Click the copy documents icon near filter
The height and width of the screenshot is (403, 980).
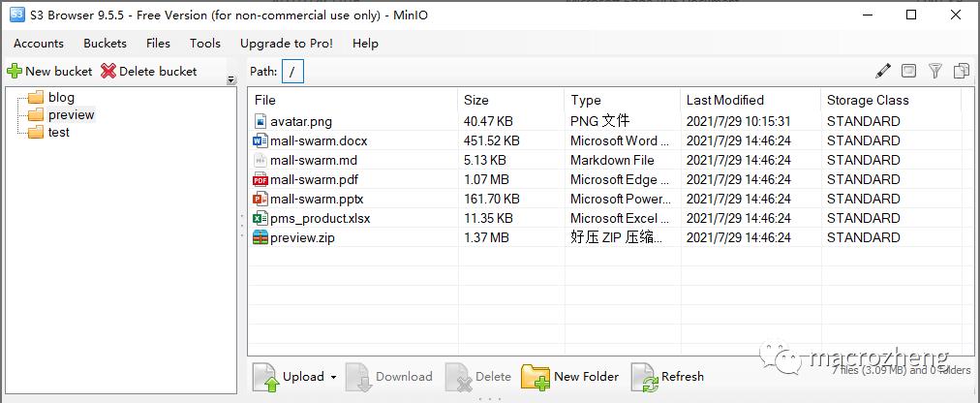(x=962, y=71)
